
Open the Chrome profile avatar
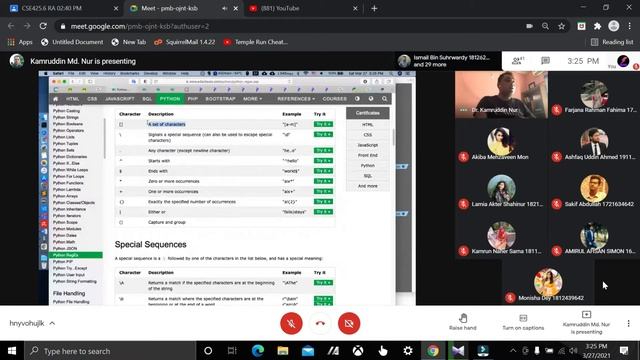(613, 26)
